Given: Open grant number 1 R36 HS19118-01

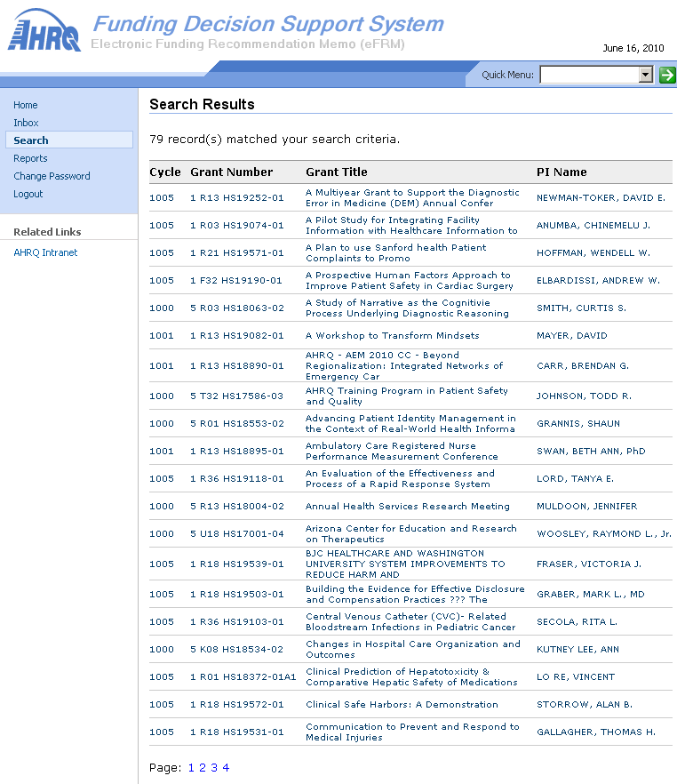Looking at the screenshot, I should coord(237,478).
